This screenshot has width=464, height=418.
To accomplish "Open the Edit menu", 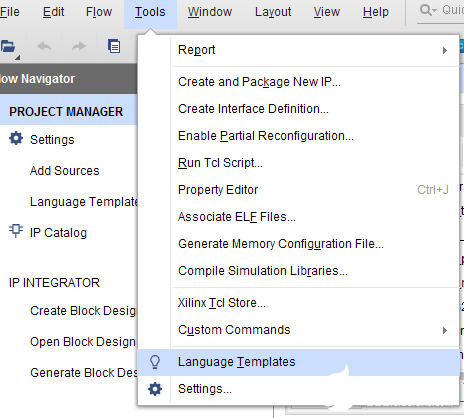I will 53,12.
